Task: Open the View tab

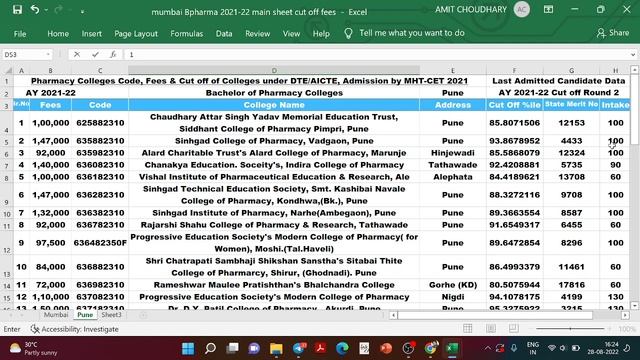Action: click(291, 34)
